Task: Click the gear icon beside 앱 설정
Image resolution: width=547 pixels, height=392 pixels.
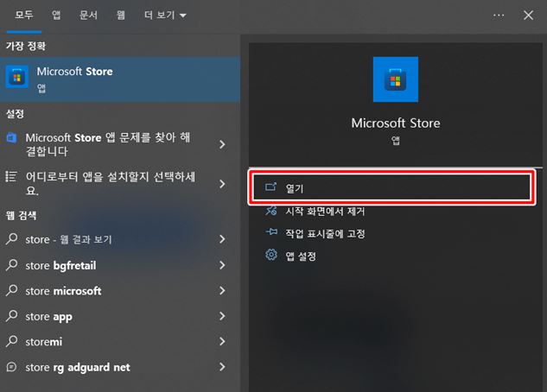Action: (271, 255)
